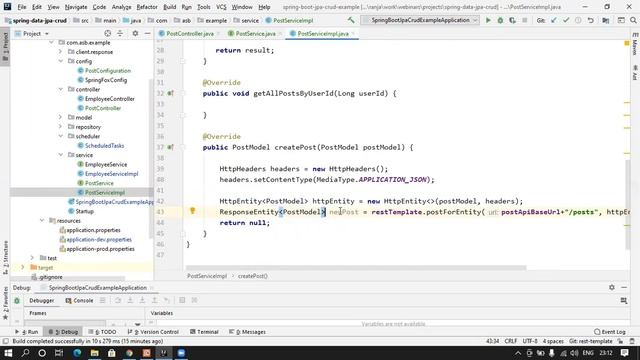Toggle the Favorites side tool window
The width and height of the screenshot is (640, 360).
pos(5,303)
